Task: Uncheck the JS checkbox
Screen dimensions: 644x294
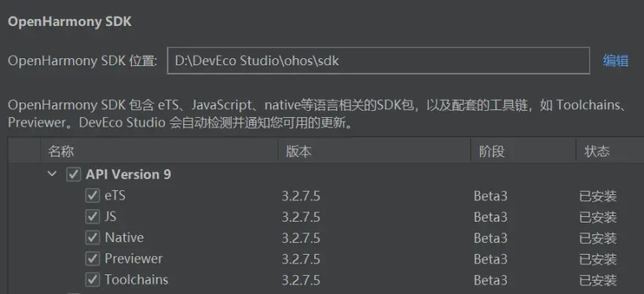Action: point(93,217)
